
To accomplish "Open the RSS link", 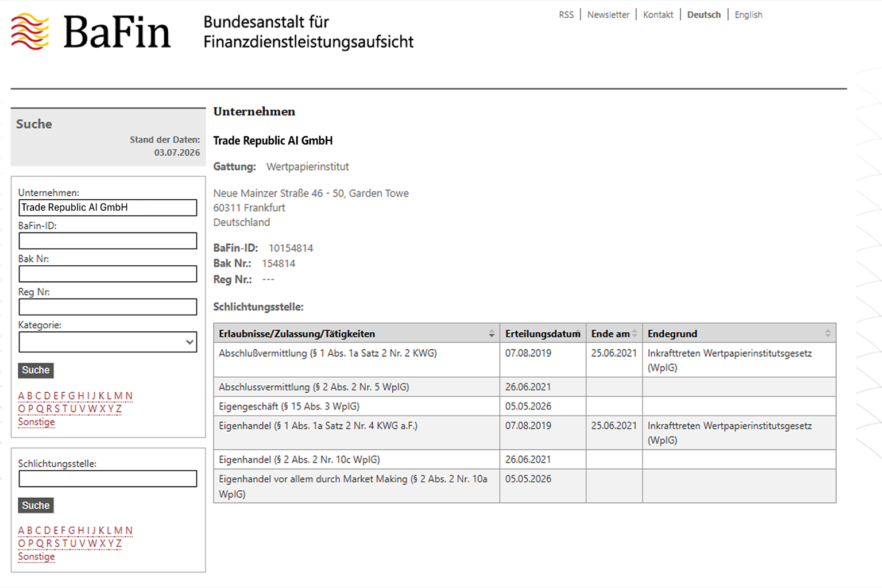I will [566, 15].
